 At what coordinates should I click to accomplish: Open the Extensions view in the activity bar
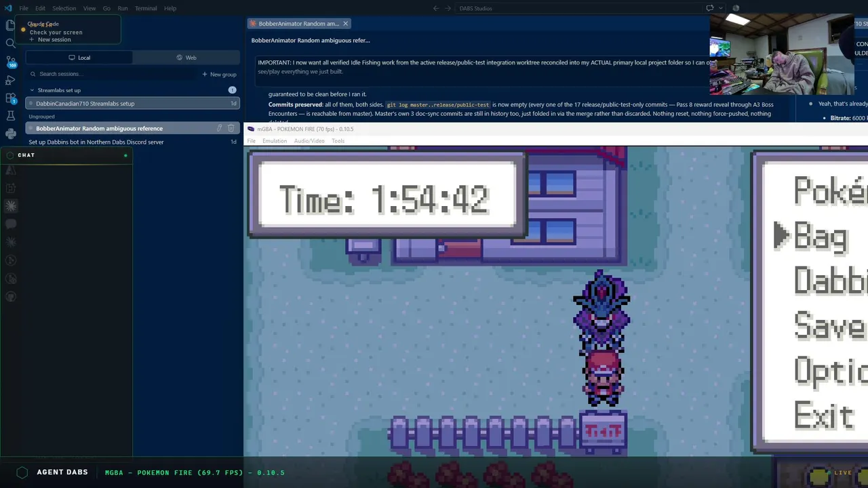point(10,98)
